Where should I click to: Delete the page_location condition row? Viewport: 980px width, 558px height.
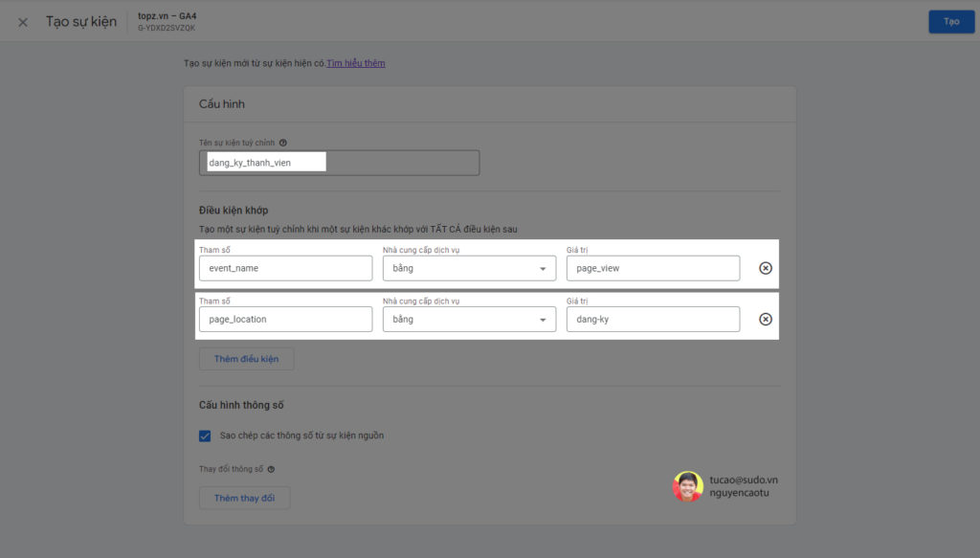pos(765,319)
